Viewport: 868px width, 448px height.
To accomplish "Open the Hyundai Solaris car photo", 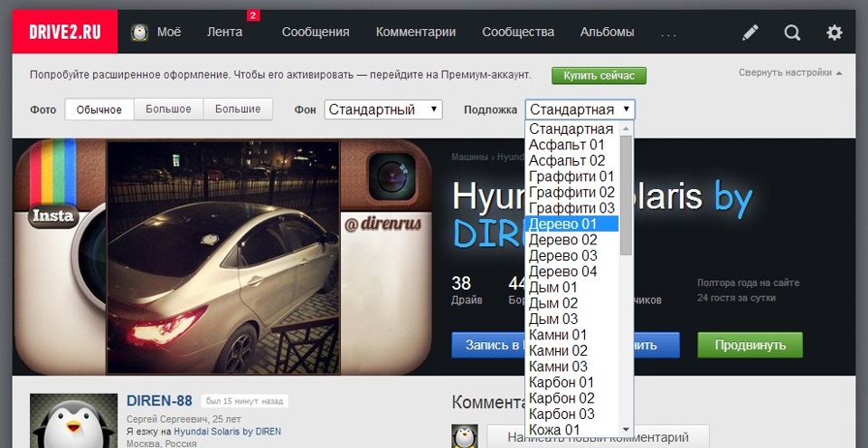I will coord(222,257).
